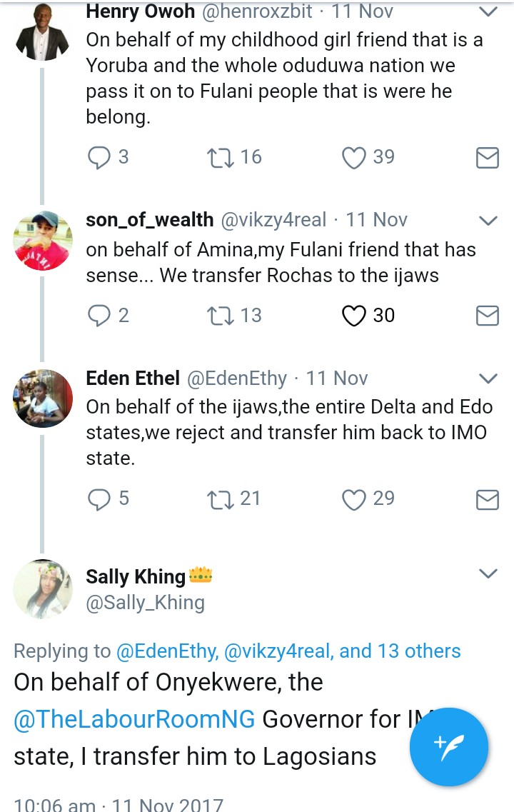The image size is (514, 812).
Task: Expand the son_of_wealth tweet options menu
Action: pos(488,221)
